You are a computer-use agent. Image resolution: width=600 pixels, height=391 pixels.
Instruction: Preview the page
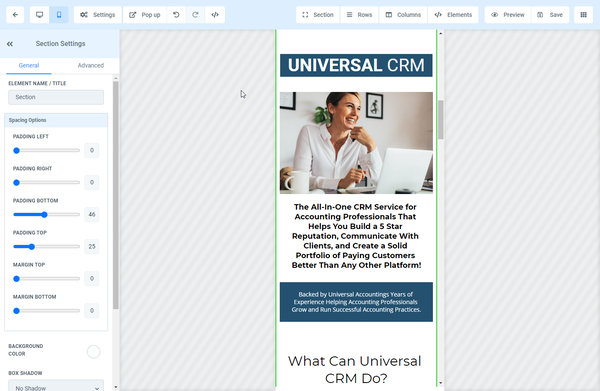(508, 15)
